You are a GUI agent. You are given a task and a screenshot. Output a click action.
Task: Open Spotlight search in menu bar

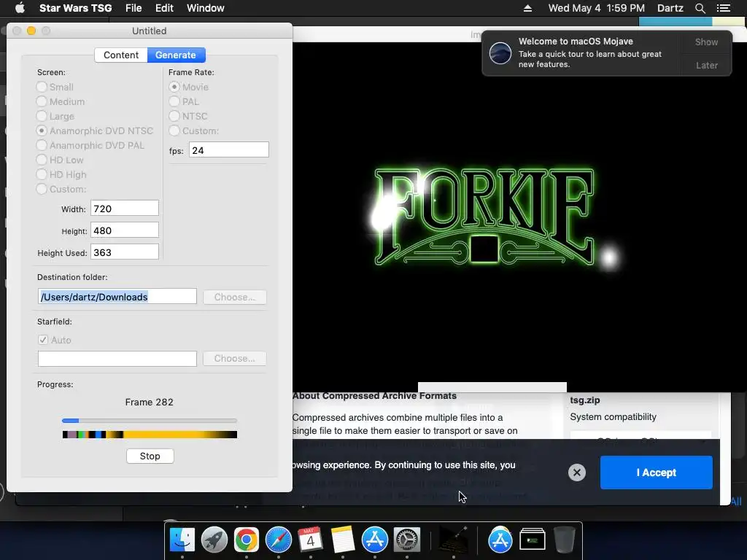click(x=700, y=8)
